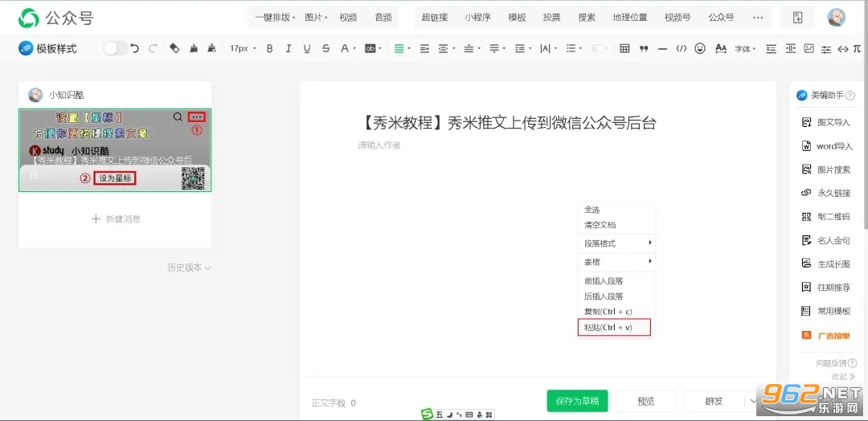The image size is (868, 421).
Task: Select the article cover thumbnail
Action: pyautogui.click(x=115, y=150)
